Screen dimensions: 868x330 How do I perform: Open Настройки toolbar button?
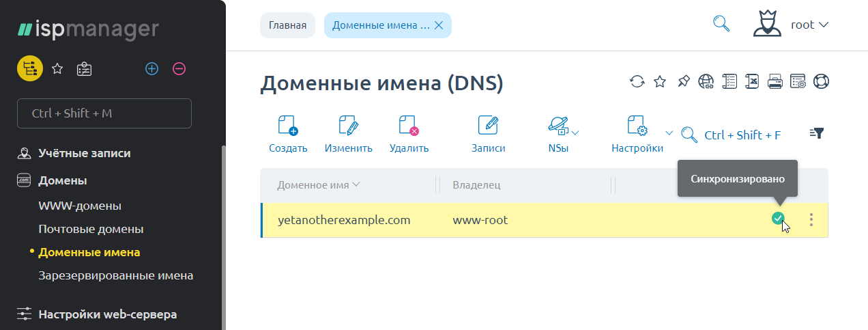(637, 134)
